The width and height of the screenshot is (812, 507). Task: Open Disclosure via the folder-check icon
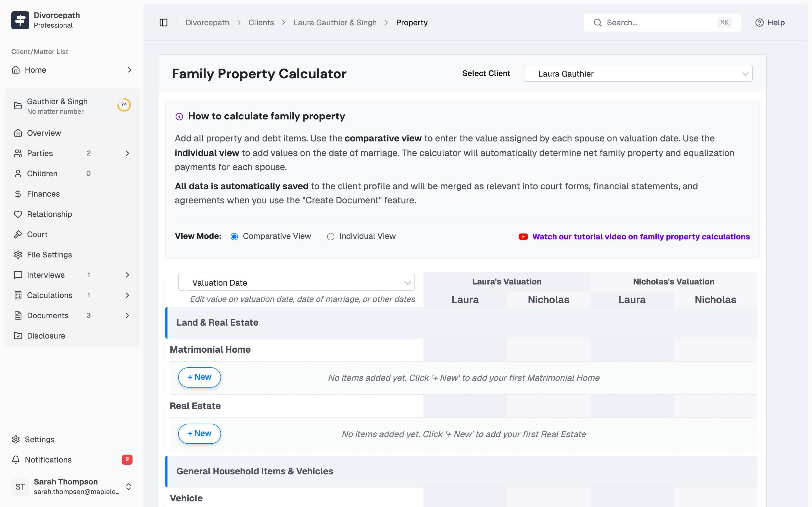(x=18, y=335)
